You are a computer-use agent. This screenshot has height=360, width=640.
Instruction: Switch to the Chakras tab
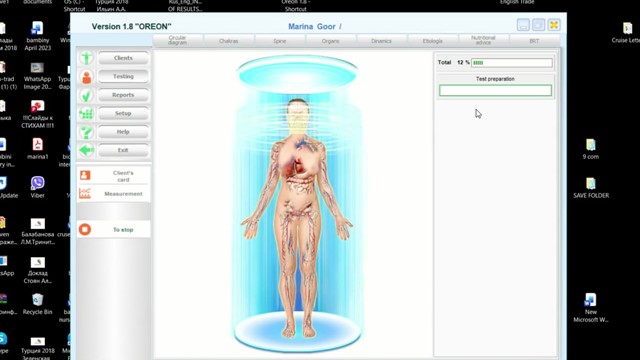coord(229,41)
